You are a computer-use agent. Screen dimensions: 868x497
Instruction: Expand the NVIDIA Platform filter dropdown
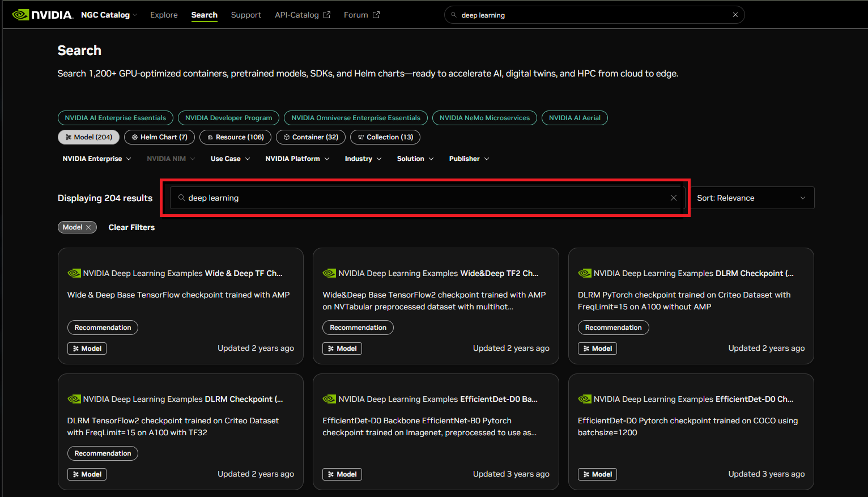[297, 159]
